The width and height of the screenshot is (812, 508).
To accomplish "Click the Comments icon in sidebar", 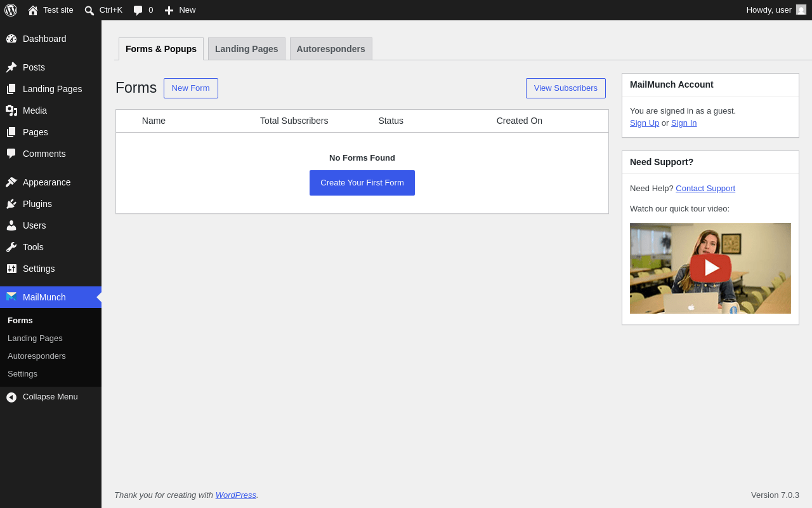I will click(x=11, y=154).
